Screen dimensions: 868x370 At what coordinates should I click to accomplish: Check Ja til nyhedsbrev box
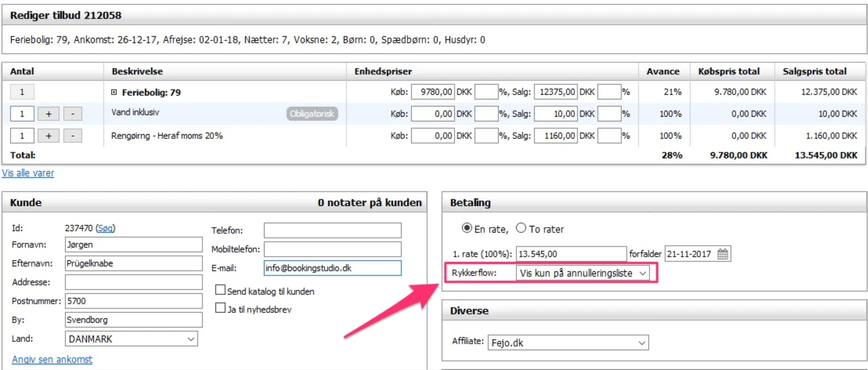[x=220, y=308]
